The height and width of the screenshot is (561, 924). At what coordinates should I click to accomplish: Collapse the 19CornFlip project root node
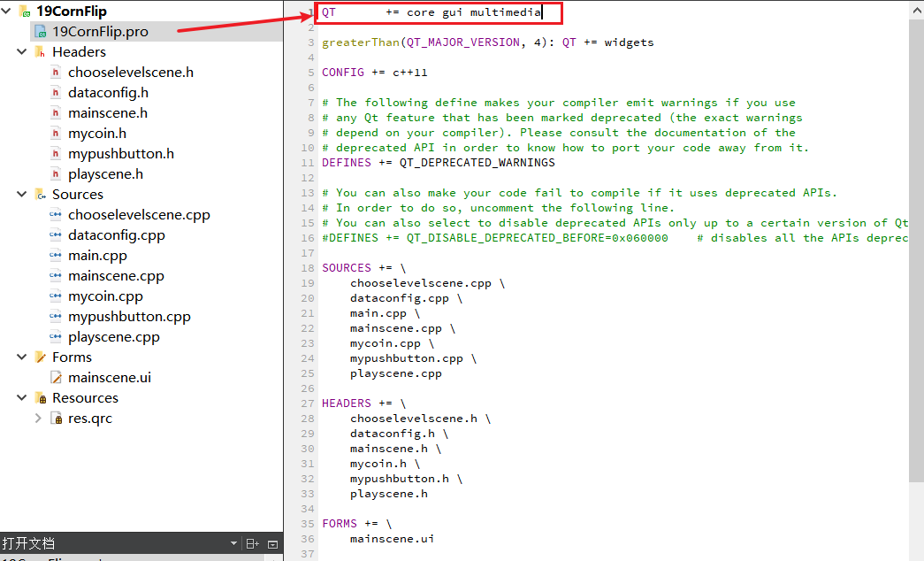click(x=6, y=11)
